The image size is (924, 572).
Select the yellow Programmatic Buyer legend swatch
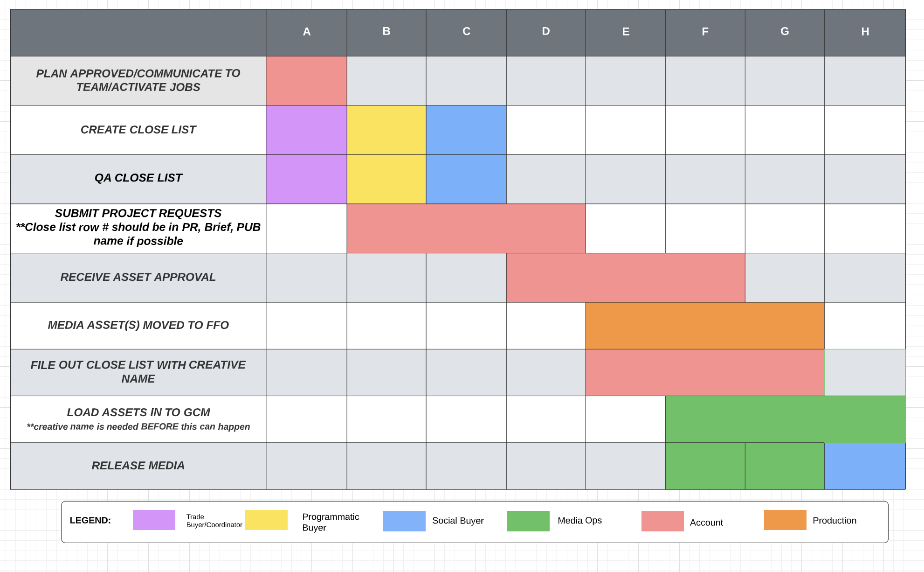click(x=266, y=520)
